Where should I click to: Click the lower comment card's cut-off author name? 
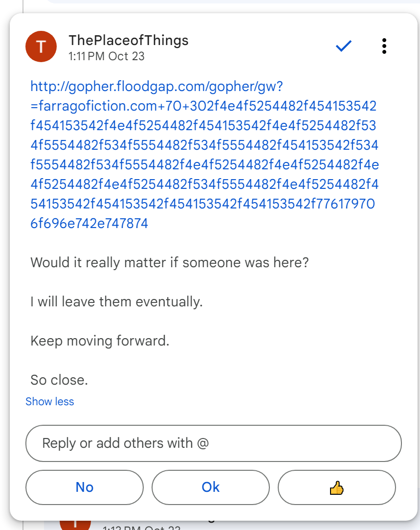coord(210,521)
